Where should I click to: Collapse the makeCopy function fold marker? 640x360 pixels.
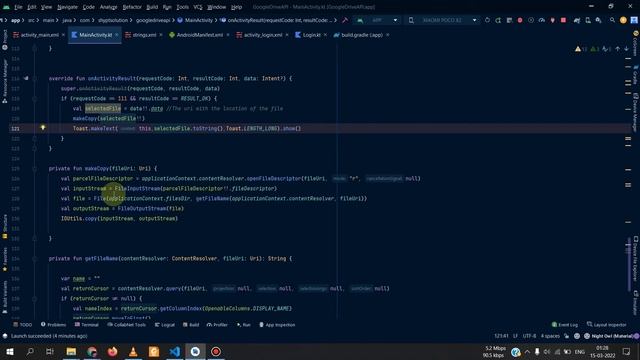(x=35, y=168)
